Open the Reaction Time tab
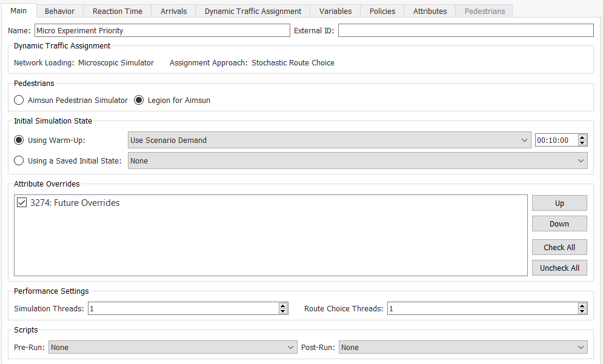 pyautogui.click(x=118, y=11)
